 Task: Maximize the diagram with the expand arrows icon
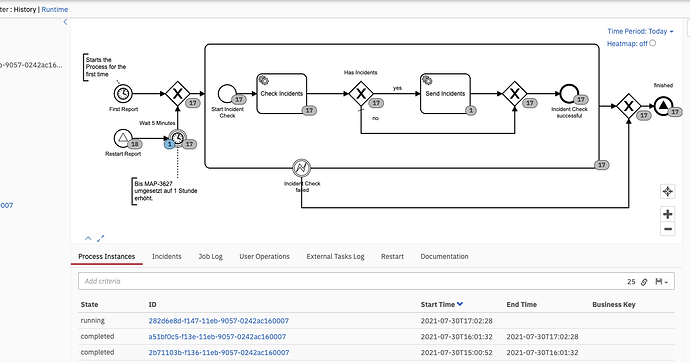tap(100, 238)
